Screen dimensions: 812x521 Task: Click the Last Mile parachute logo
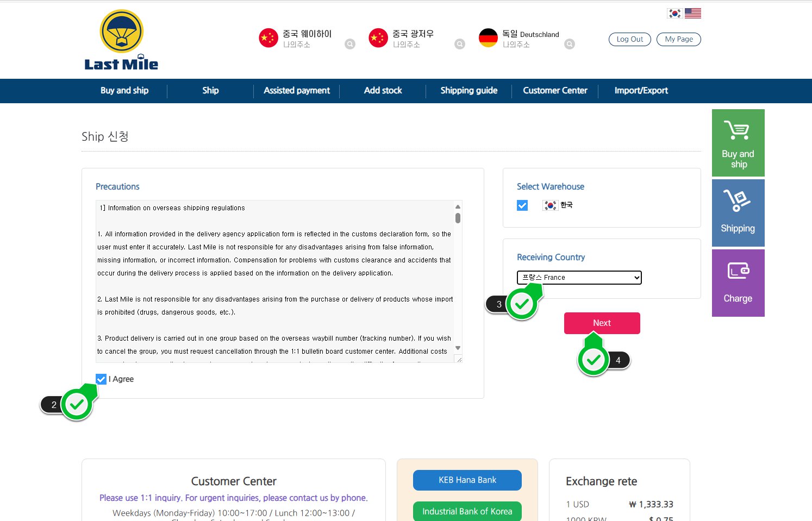click(x=121, y=41)
